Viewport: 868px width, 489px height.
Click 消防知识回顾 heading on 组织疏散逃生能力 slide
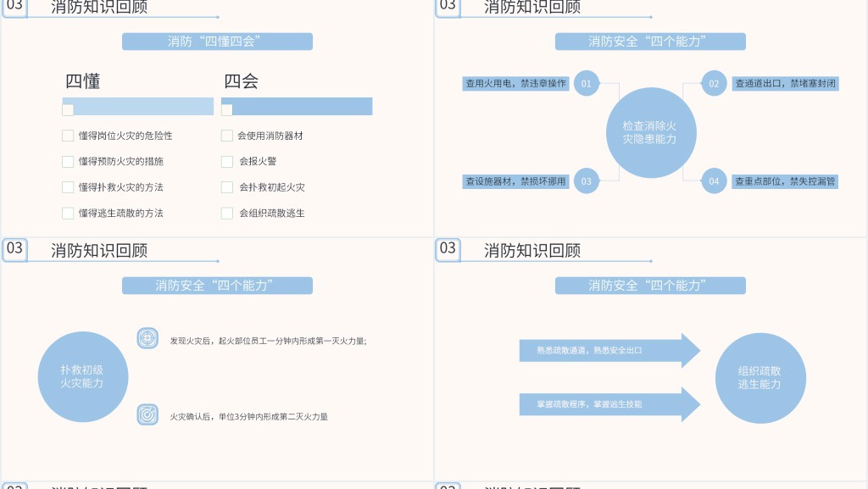(532, 251)
